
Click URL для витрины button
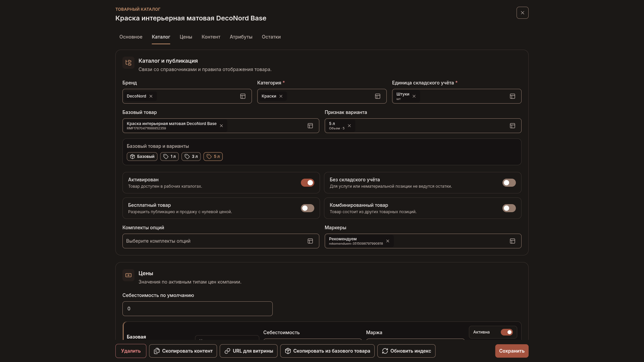click(249, 351)
